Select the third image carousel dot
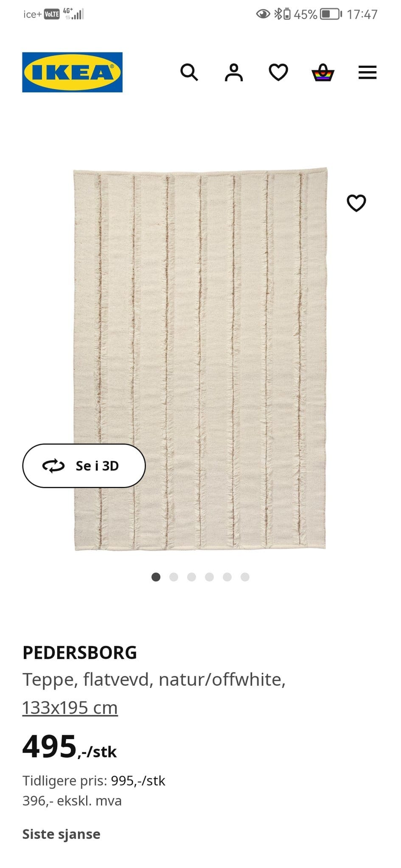Image resolution: width=401 pixels, height=868 pixels. tap(191, 577)
